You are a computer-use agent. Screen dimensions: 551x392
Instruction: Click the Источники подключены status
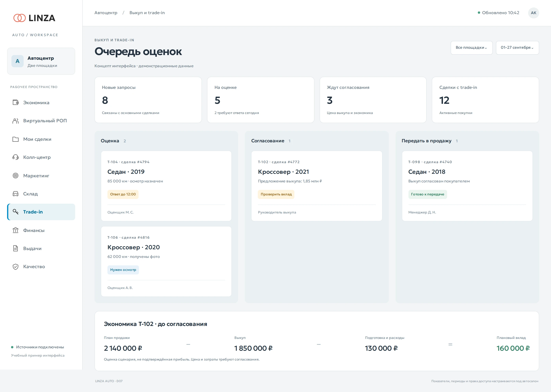[40, 347]
